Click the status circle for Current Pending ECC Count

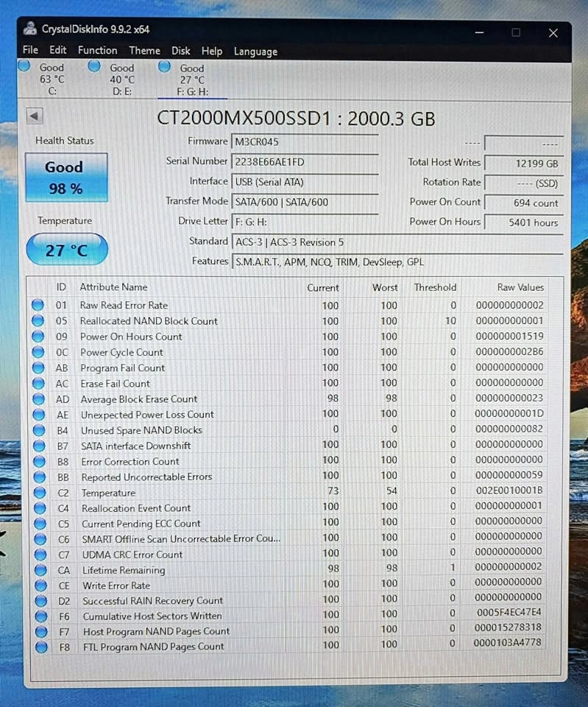[40, 524]
